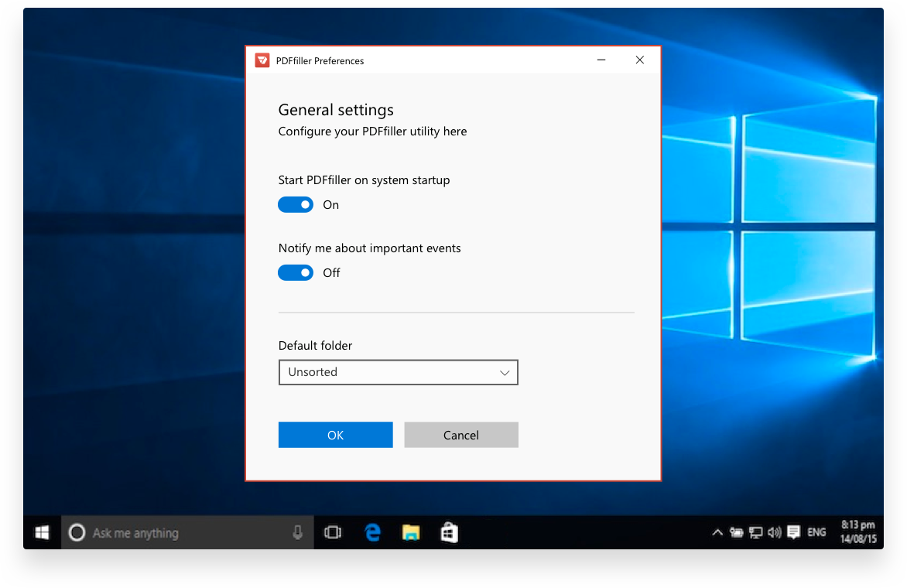Click the battery power tray icon
Viewport: 907px width, 588px height.
pos(737,532)
